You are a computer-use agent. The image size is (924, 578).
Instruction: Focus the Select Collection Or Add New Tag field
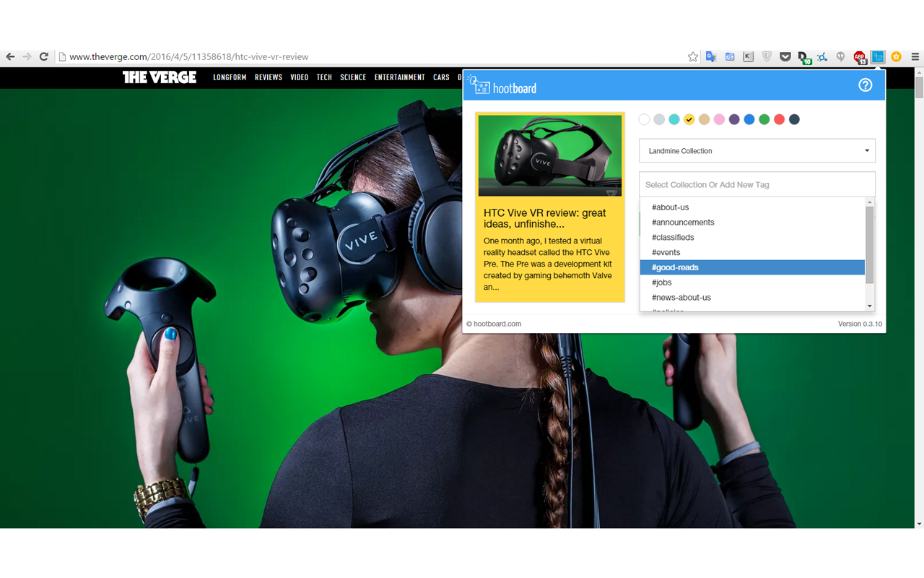[757, 185]
